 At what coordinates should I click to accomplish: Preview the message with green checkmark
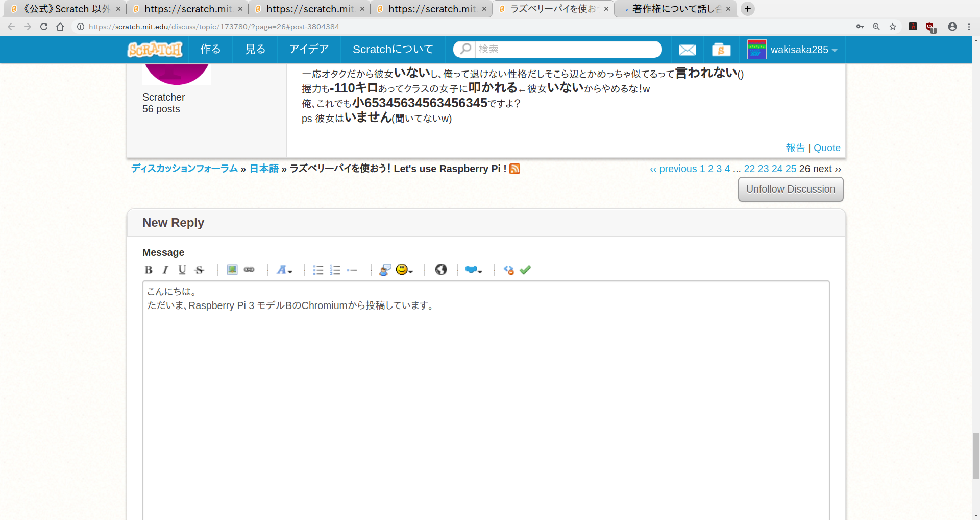[x=525, y=270]
